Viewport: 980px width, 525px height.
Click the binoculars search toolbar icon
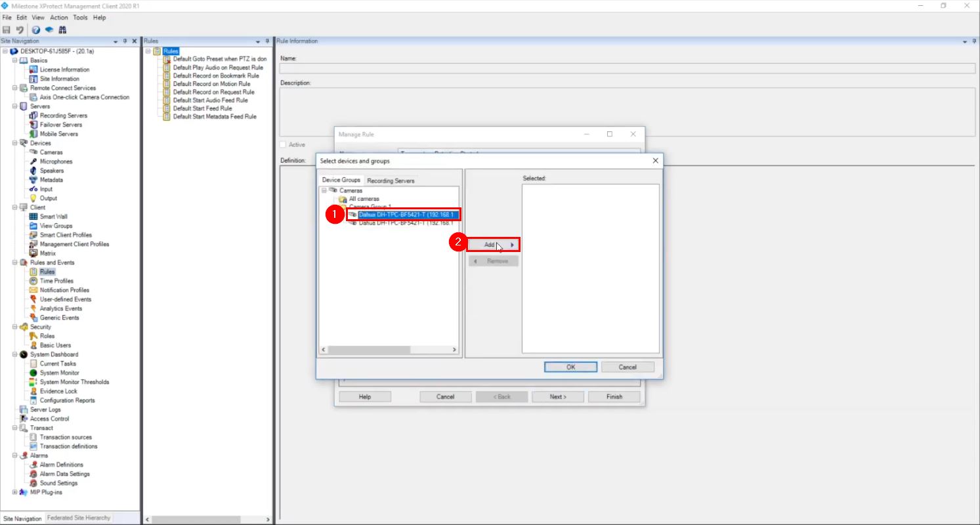tap(62, 30)
